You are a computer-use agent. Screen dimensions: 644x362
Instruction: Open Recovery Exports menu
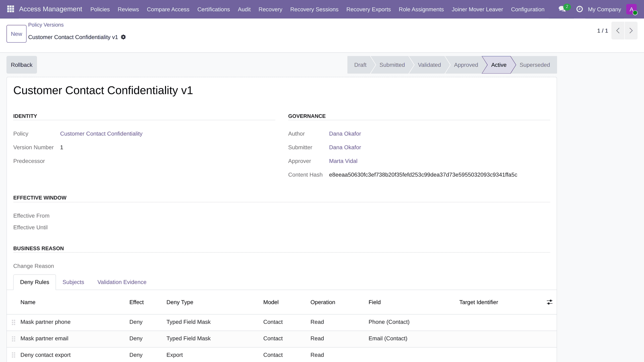coord(369,9)
